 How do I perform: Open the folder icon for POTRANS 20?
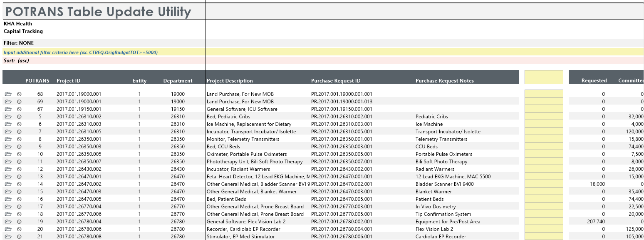(x=8, y=229)
